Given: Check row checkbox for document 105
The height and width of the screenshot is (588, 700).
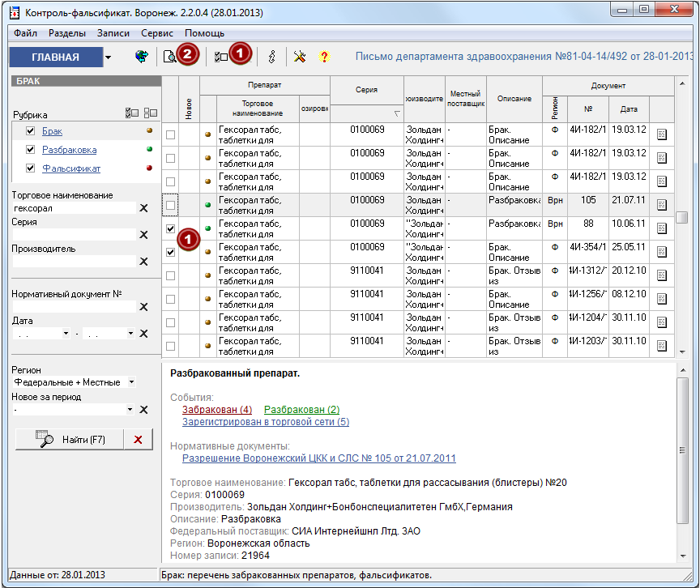Looking at the screenshot, I should click(170, 205).
